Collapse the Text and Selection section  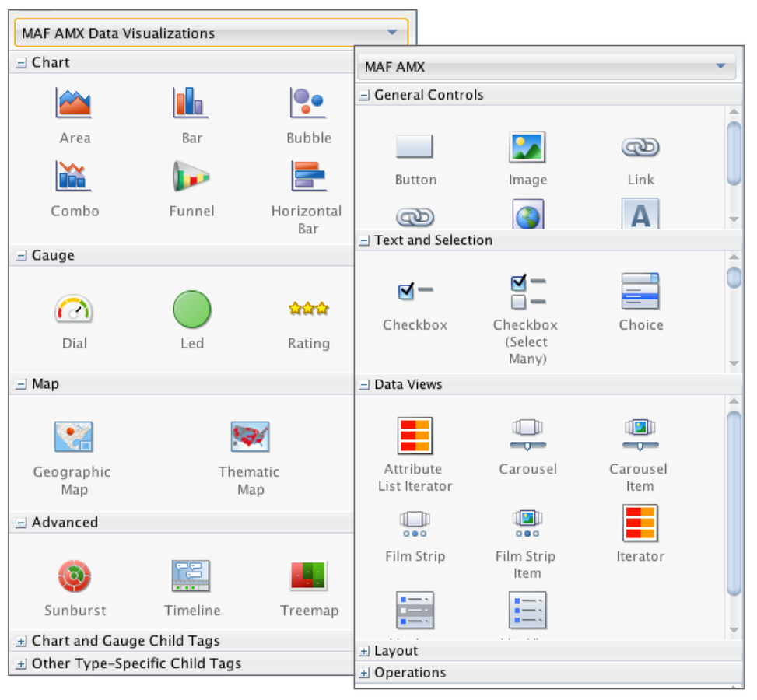[x=364, y=240]
